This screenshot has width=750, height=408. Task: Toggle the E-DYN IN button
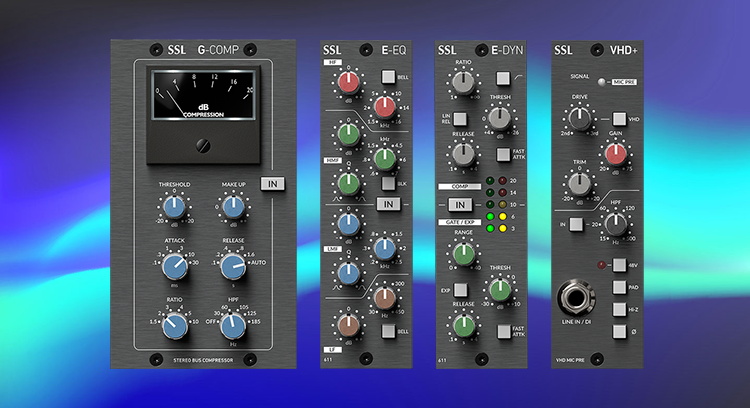pos(460,205)
